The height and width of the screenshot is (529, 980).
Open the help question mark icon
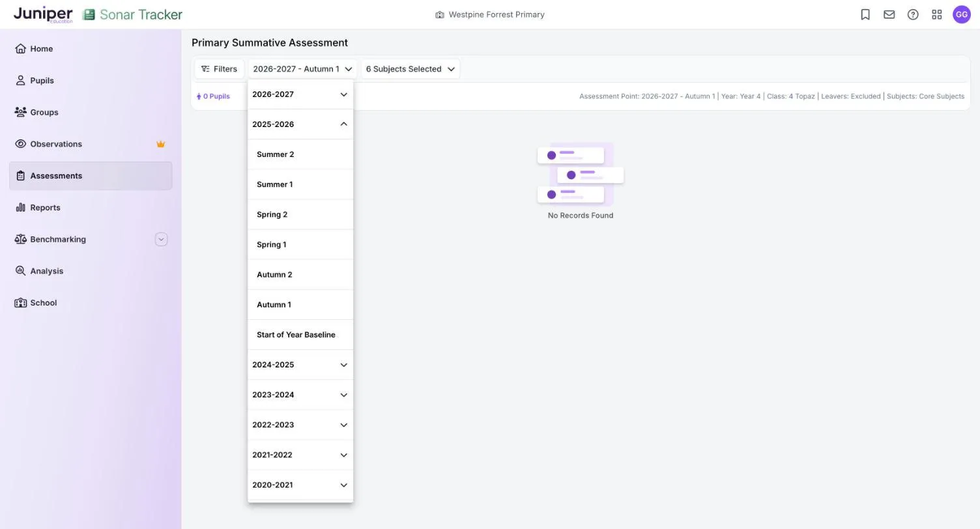tap(913, 14)
